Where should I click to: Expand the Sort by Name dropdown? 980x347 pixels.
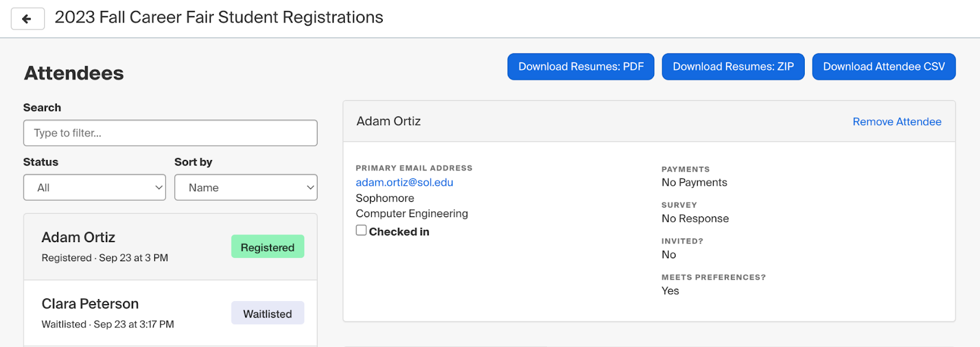tap(246, 188)
